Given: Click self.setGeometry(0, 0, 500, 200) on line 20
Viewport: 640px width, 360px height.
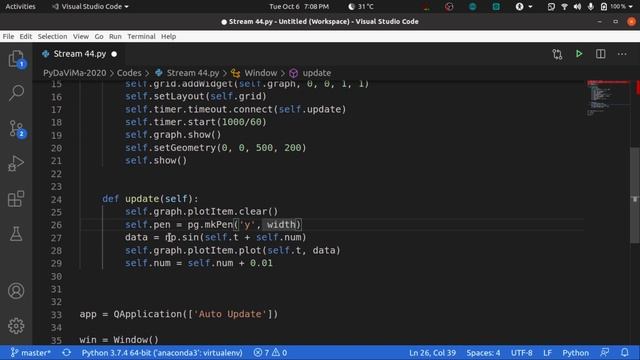Looking at the screenshot, I should click(216, 147).
